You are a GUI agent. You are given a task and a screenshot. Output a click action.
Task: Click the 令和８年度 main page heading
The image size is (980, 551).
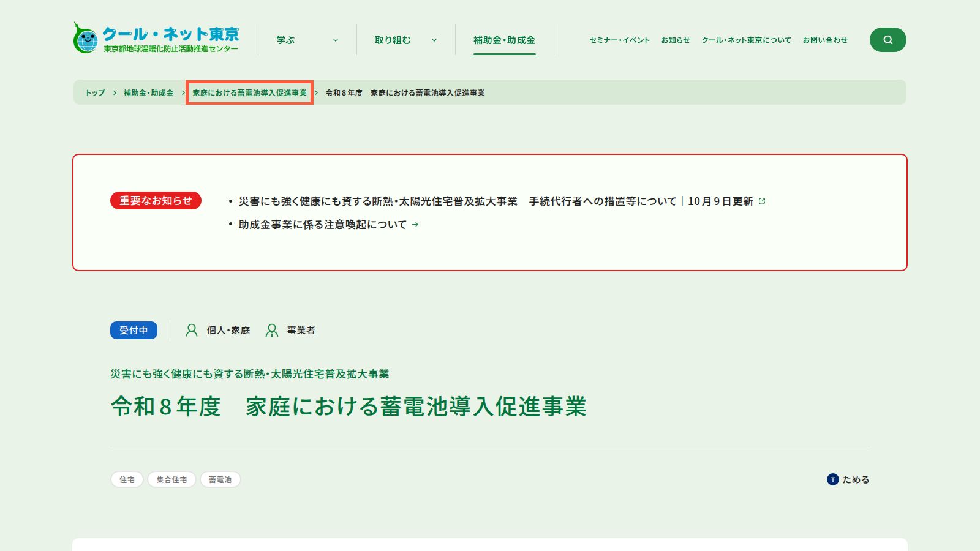(349, 407)
